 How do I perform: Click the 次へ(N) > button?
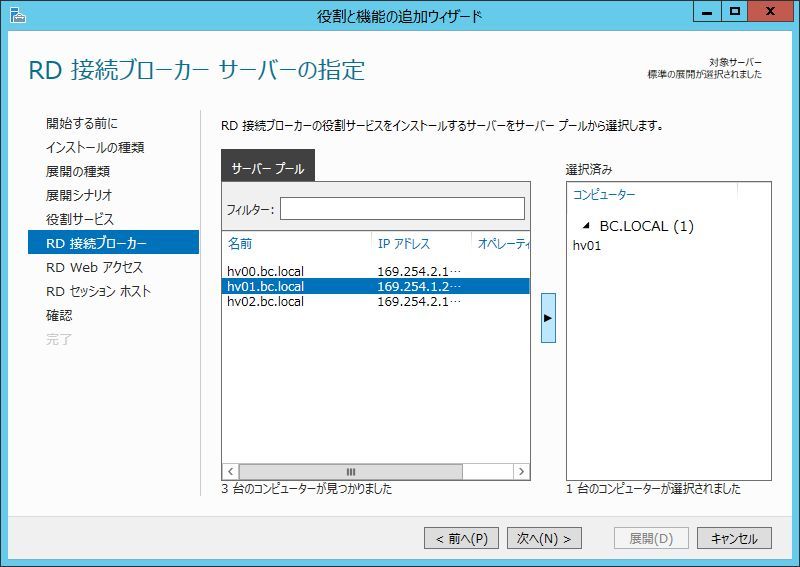point(544,538)
